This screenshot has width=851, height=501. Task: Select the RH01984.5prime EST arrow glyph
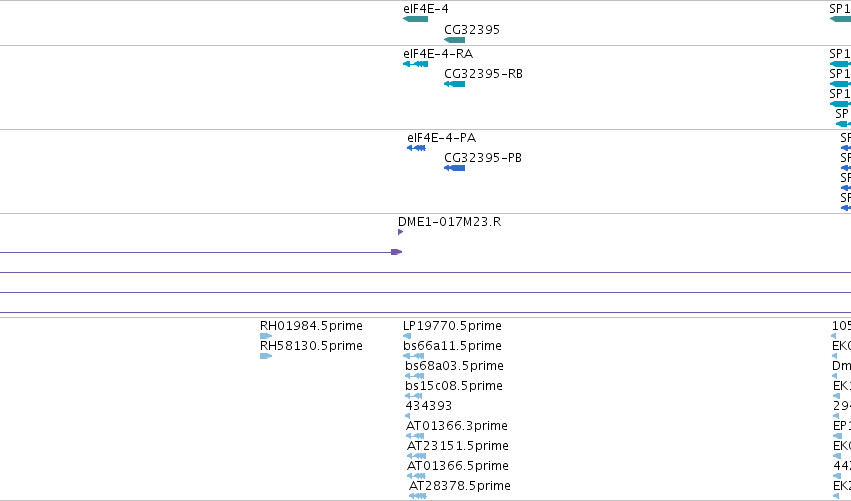pos(266,336)
